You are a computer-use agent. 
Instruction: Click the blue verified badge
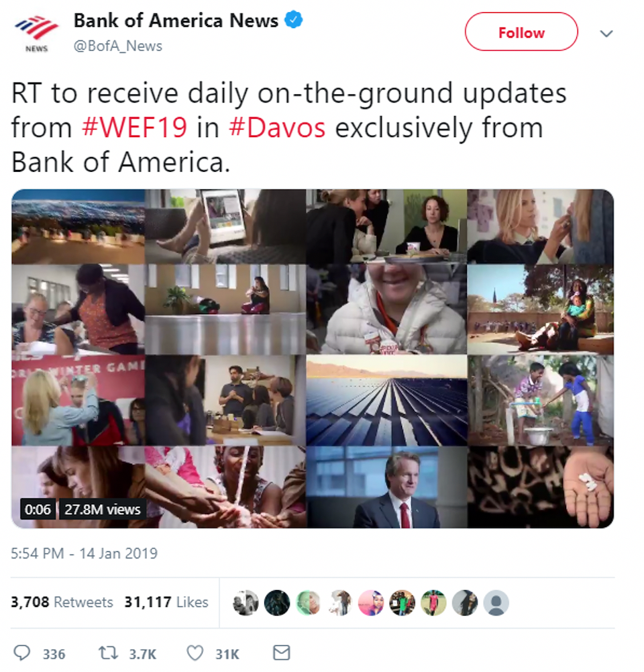[294, 19]
